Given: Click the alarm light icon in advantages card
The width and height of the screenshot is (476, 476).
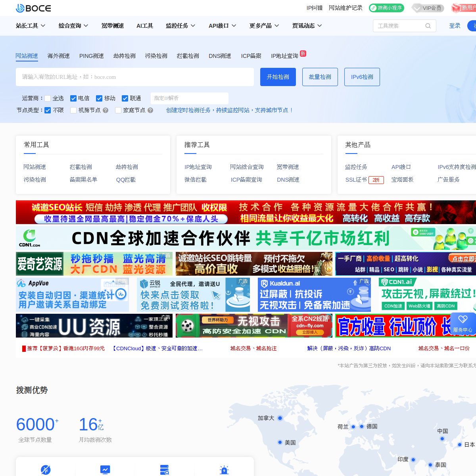Looking at the screenshot, I should click(224, 470).
